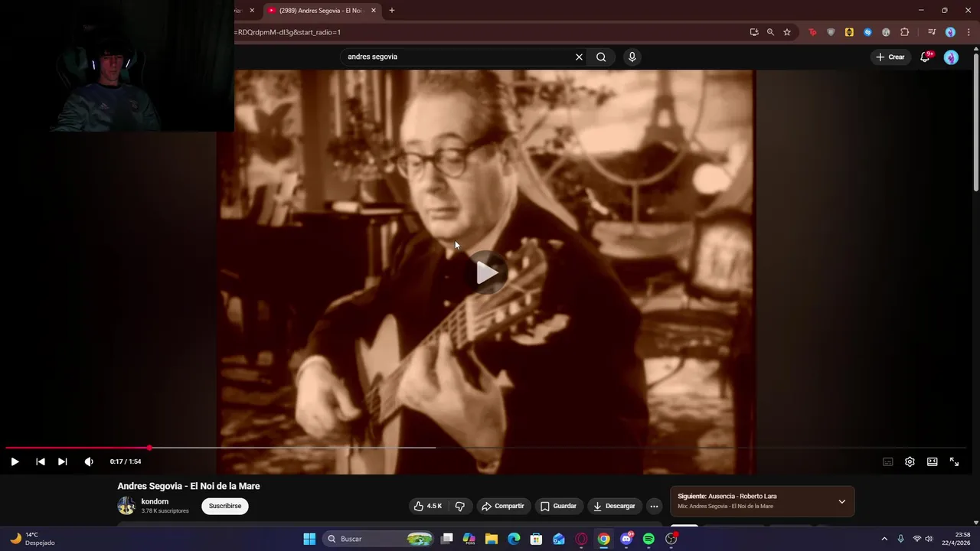Open media controls in Chrome toolbar
The image size is (980, 551).
(x=932, y=32)
